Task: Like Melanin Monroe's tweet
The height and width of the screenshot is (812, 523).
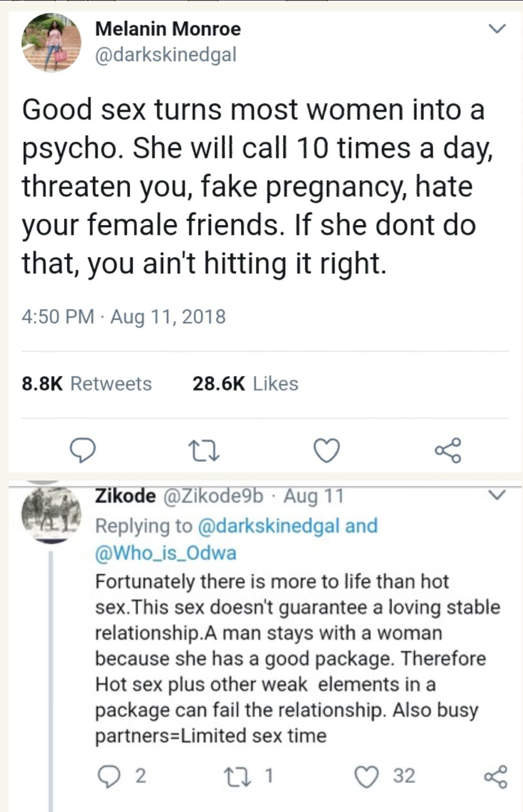Action: (x=326, y=451)
